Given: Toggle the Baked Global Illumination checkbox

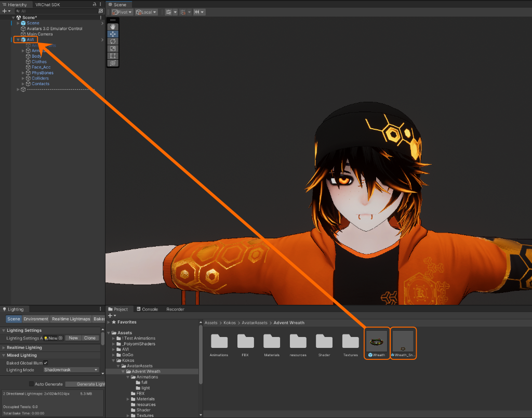Looking at the screenshot, I should [46, 363].
